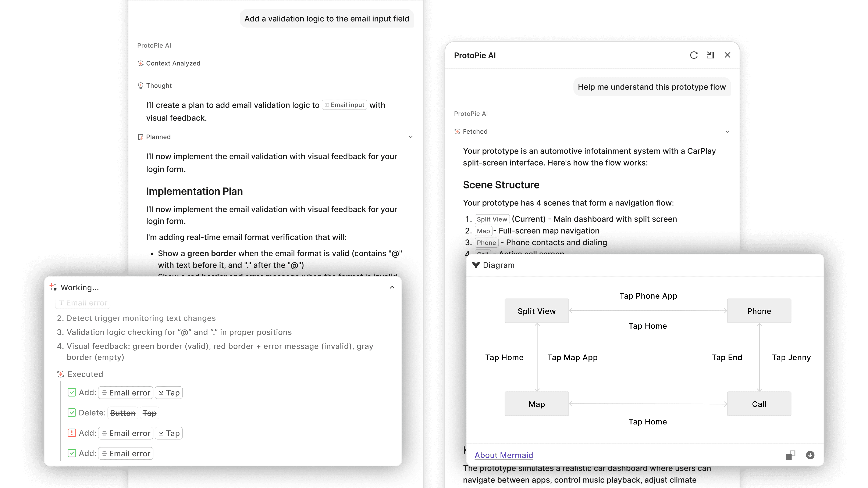Click the 'Validation logic checking' step text
Viewport: 868px width, 488px height.
click(179, 332)
